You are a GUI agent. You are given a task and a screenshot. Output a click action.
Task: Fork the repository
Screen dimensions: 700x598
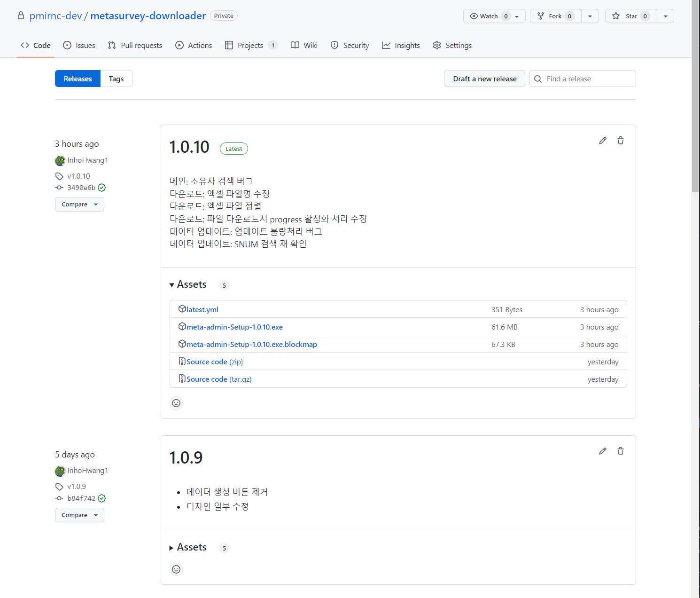point(556,16)
